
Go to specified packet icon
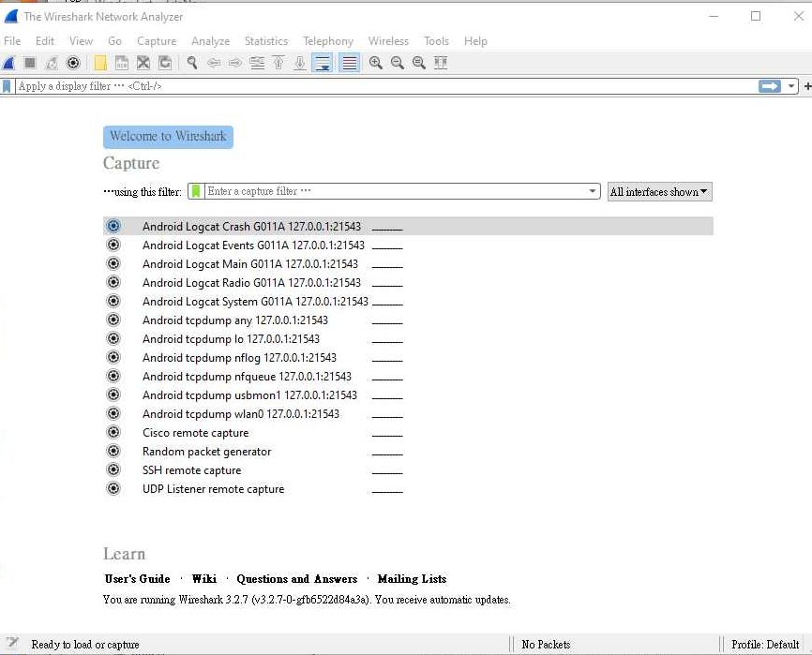(x=257, y=63)
